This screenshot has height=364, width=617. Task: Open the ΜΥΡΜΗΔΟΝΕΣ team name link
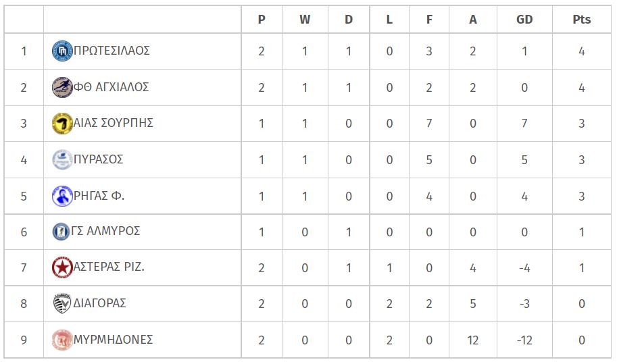(114, 340)
